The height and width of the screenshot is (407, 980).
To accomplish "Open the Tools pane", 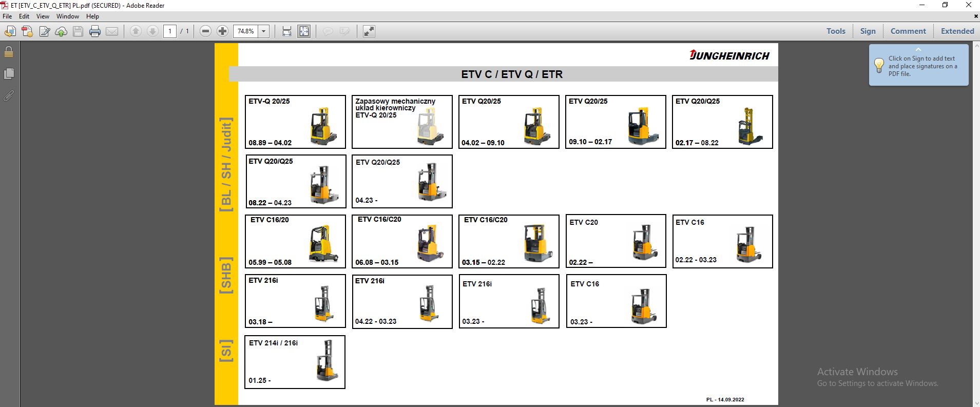I will [836, 31].
